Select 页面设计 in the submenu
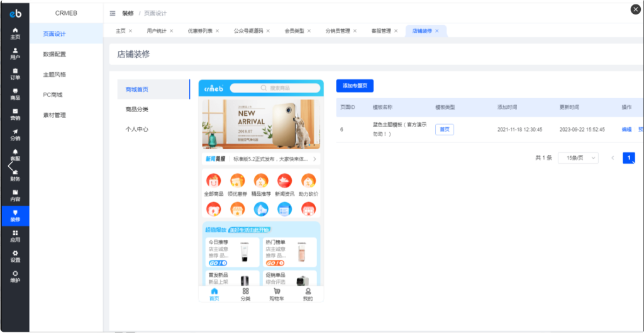The height and width of the screenshot is (333, 644). click(66, 34)
